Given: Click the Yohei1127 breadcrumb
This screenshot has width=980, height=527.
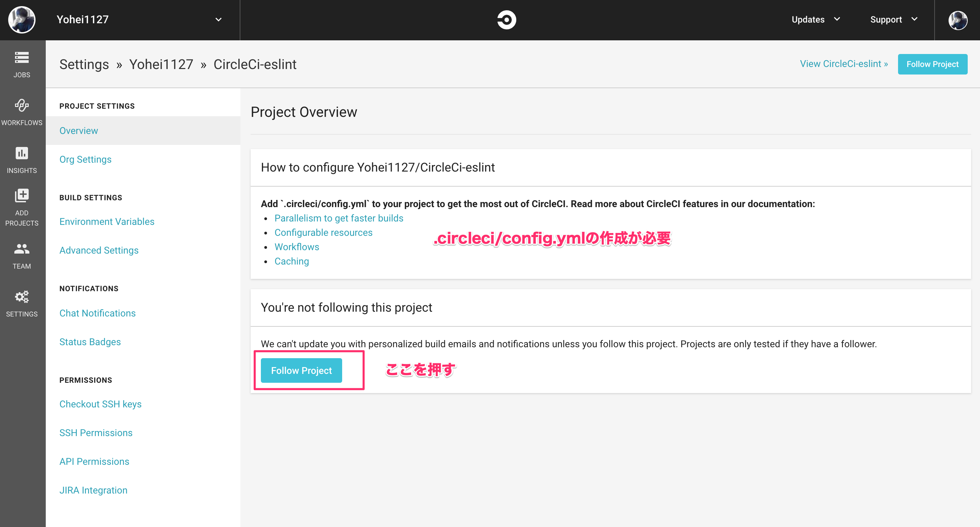Looking at the screenshot, I should tap(161, 64).
